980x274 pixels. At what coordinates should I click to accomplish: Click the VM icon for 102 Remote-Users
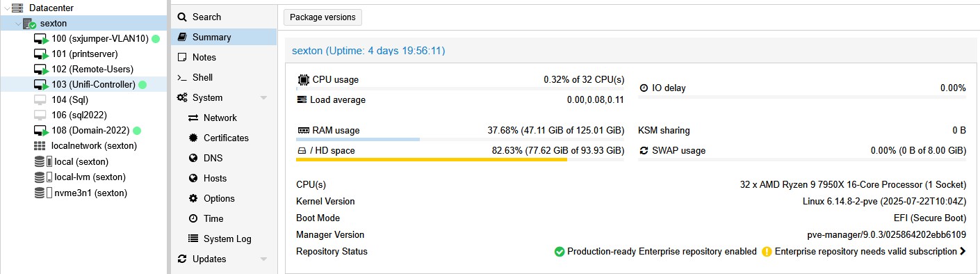[41, 70]
